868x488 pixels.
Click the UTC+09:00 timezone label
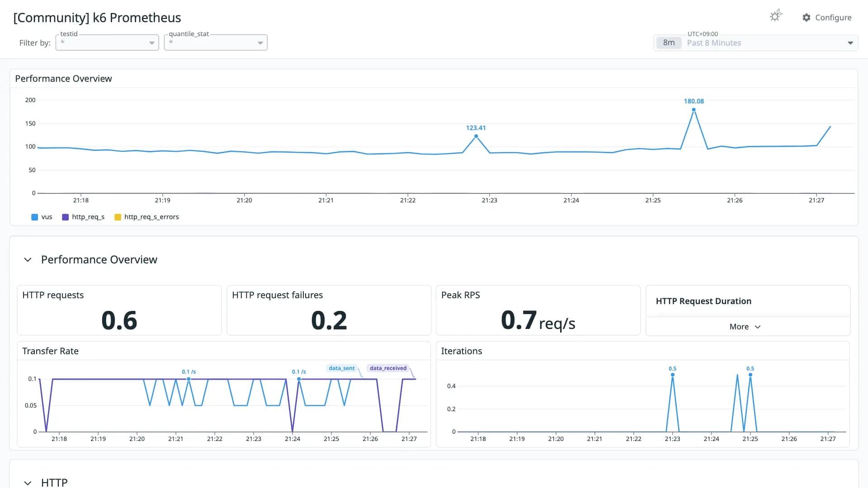tap(703, 34)
